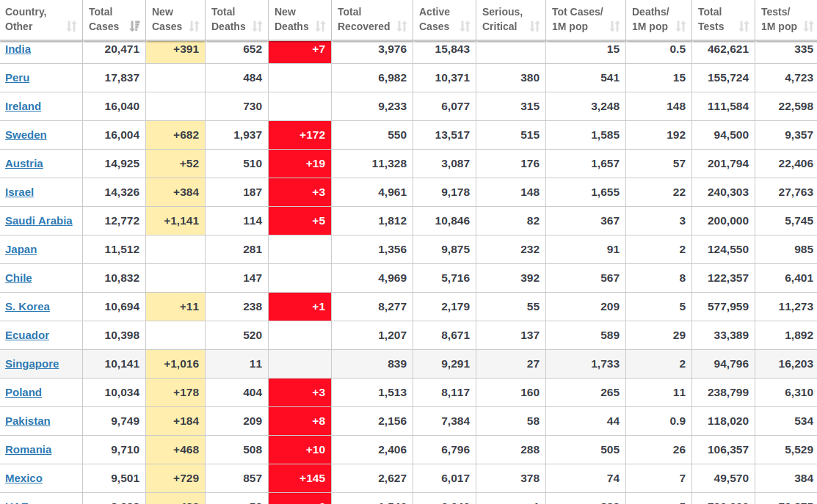Click the Pakistan link
Screen dimensions: 817x504
[x=28, y=421]
